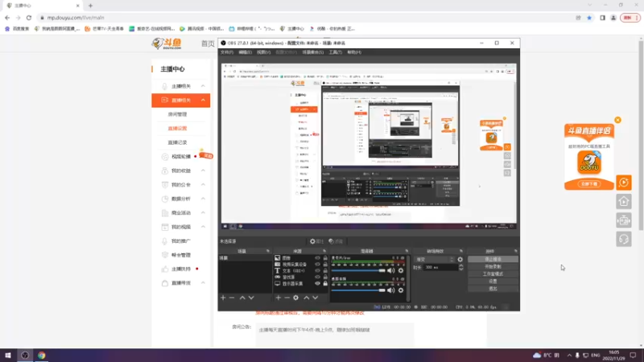Image resolution: width=644 pixels, height=362 pixels.
Task: Open settings gear for mic audio channel
Action: [401, 270]
